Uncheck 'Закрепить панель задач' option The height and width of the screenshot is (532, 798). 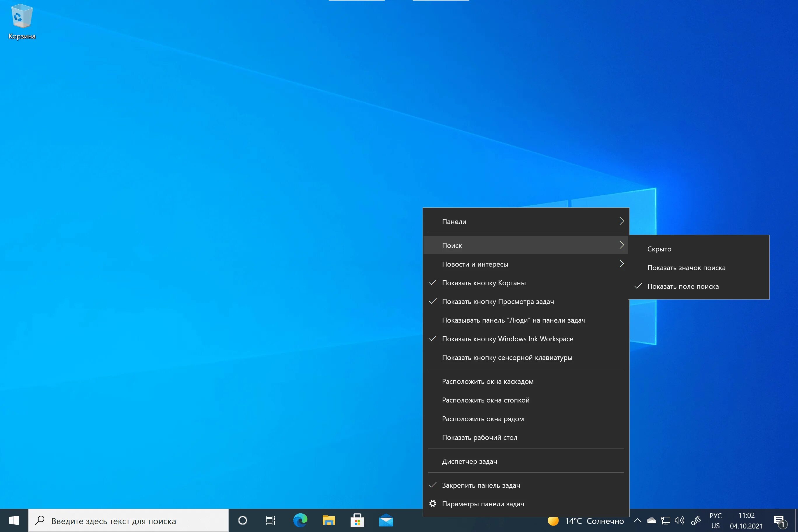click(x=481, y=486)
